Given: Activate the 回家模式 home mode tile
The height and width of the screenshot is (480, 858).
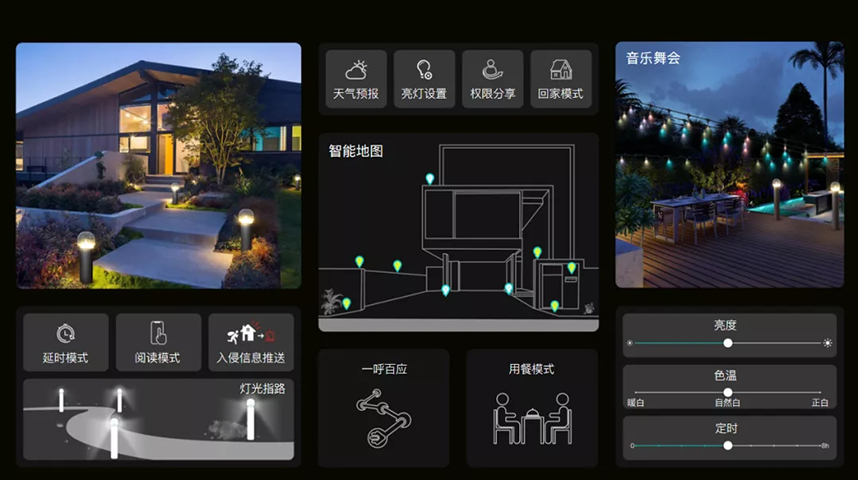Looking at the screenshot, I should click(561, 79).
